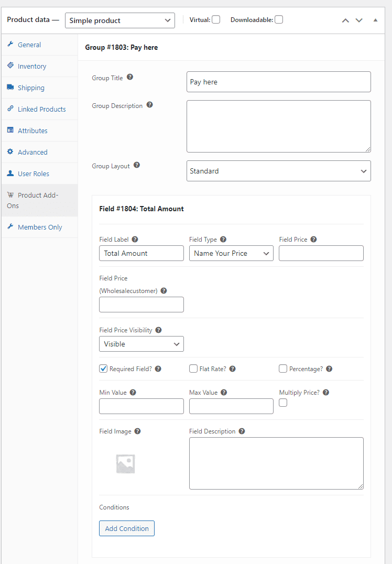Click the help icon beside Flat Rate
The height and width of the screenshot is (564, 392).
pos(232,368)
